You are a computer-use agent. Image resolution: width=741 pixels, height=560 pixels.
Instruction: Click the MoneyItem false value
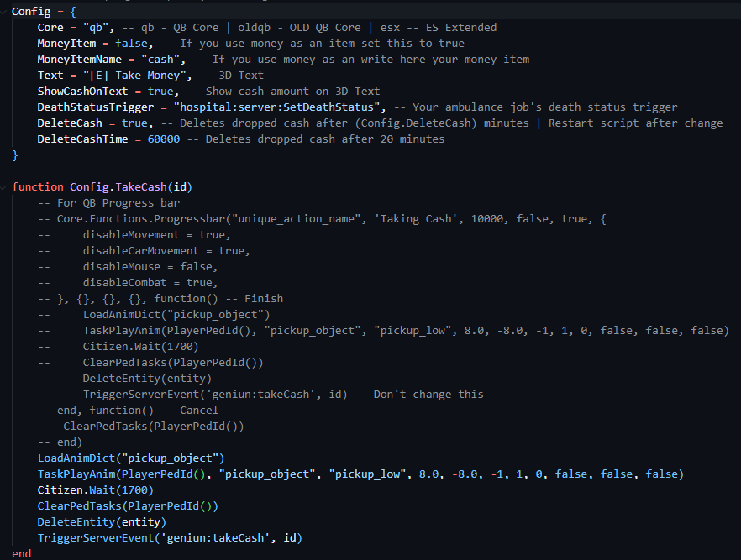click(x=131, y=44)
